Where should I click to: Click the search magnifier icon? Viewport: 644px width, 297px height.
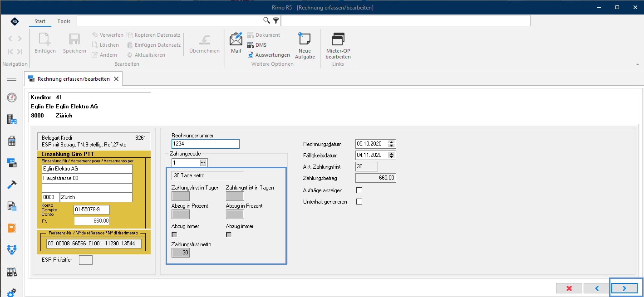tap(267, 20)
